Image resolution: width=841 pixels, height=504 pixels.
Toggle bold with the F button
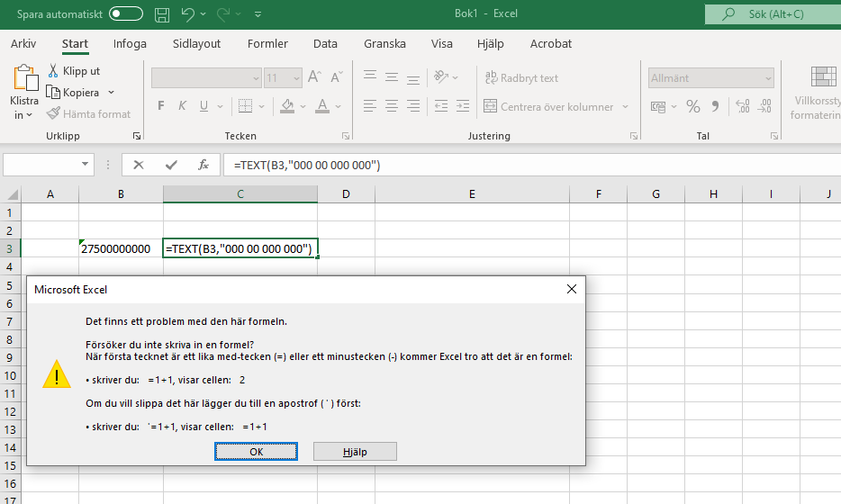(x=161, y=106)
